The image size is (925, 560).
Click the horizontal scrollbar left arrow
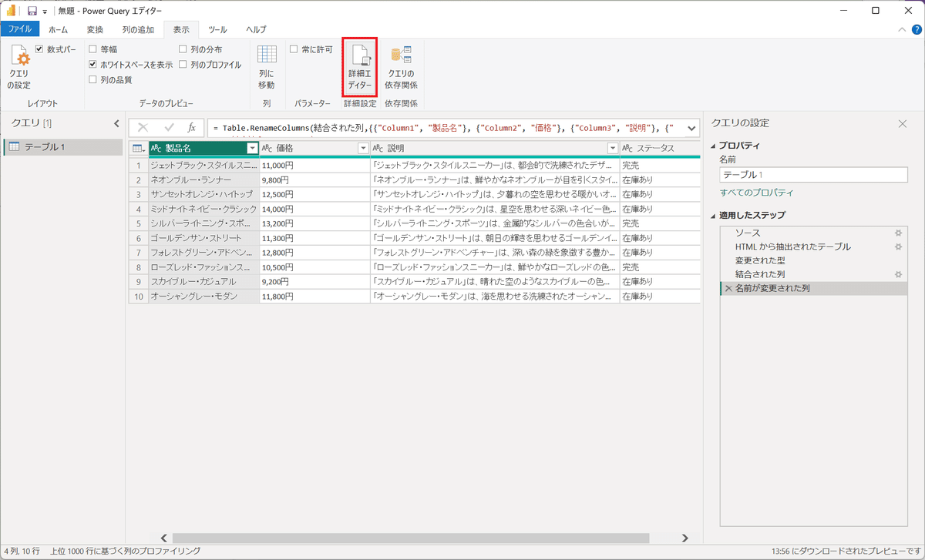[x=163, y=538]
